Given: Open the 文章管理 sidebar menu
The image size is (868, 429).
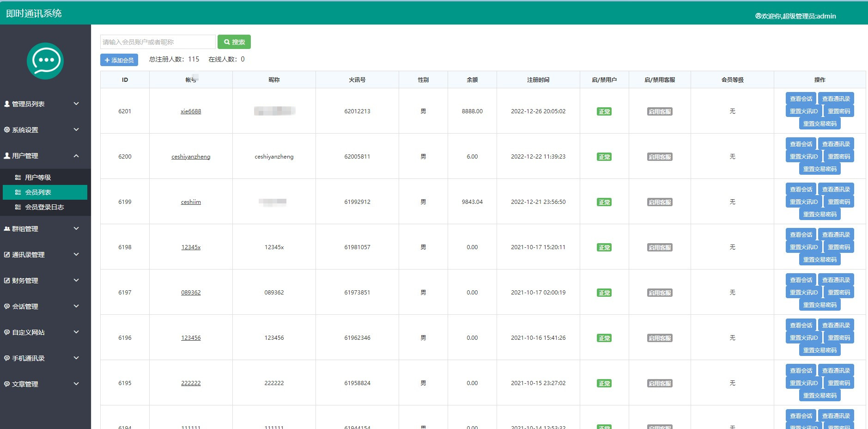Looking at the screenshot, I should pos(25,384).
